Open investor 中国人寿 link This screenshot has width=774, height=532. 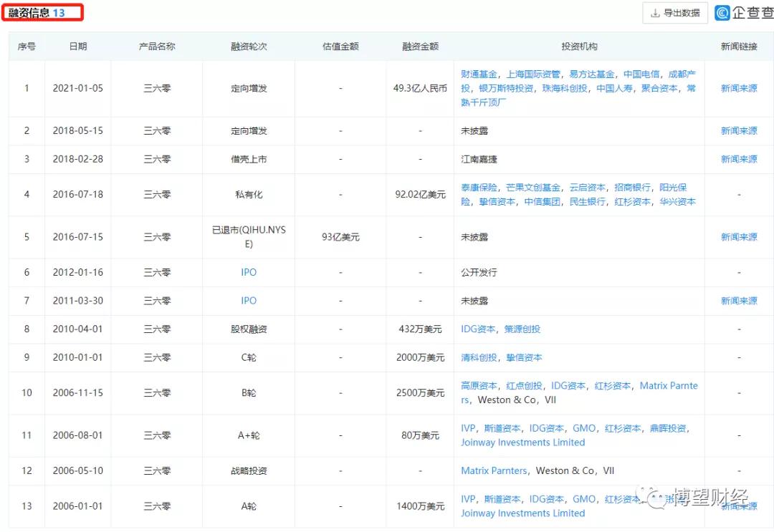tap(614, 88)
